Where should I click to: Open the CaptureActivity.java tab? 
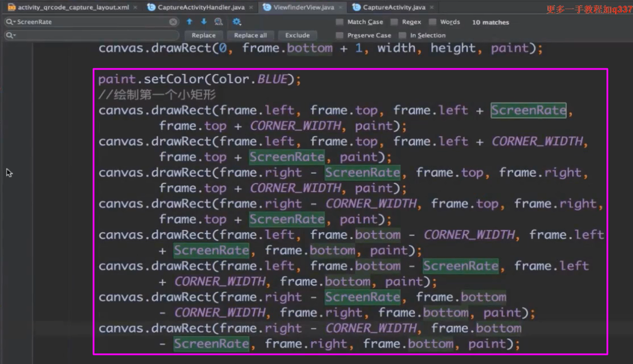click(393, 7)
